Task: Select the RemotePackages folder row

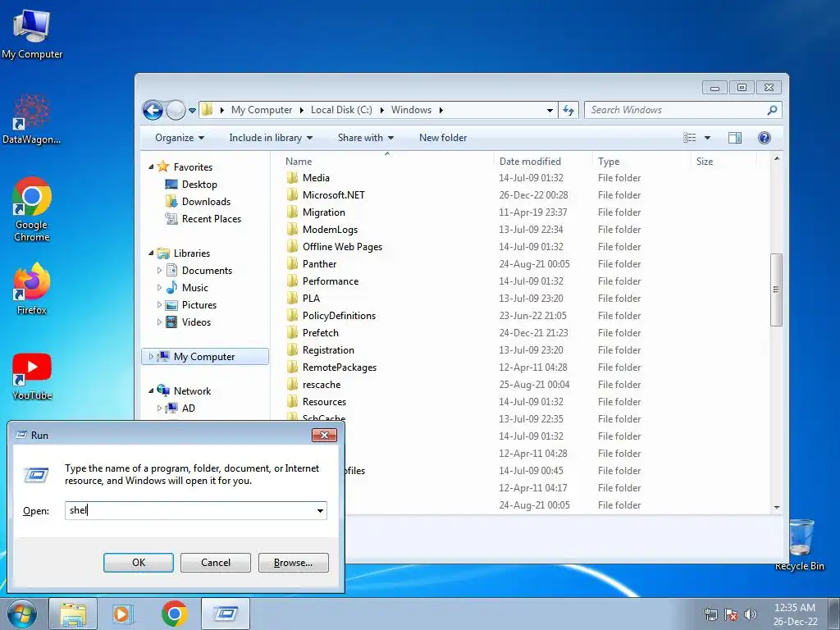Action: click(463, 367)
